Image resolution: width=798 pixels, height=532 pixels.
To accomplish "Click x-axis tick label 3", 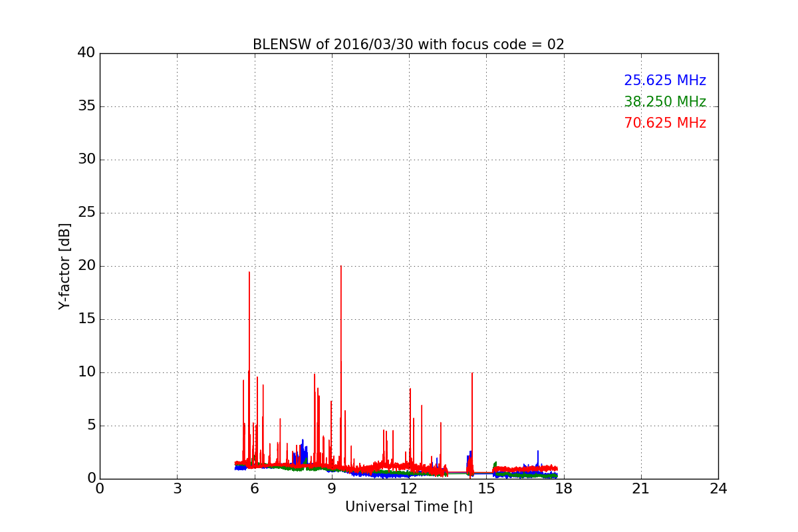I will 177,489.
